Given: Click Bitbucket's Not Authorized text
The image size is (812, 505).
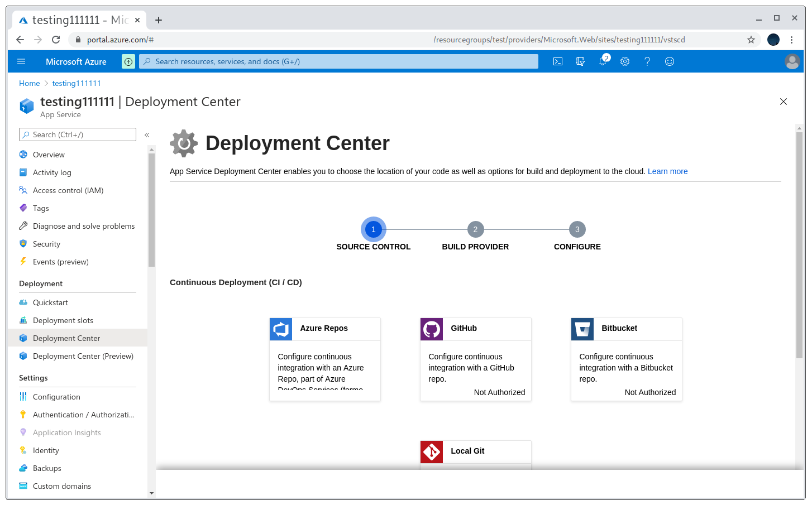Looking at the screenshot, I should coord(650,392).
